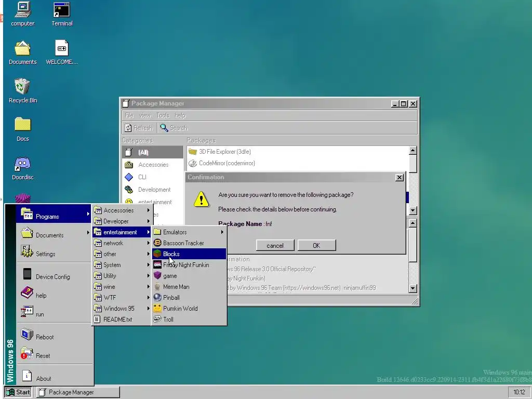Screen dimensions: 532x399
Task: Launch Bassoon Tracker from entertainment menu
Action: click(x=189, y=243)
